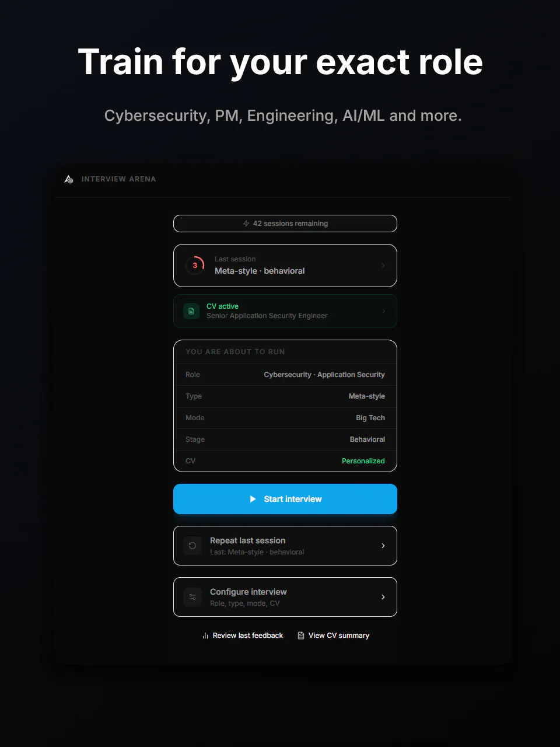Click the Interview Arena logo icon
This screenshot has width=560, height=747.
click(x=69, y=179)
